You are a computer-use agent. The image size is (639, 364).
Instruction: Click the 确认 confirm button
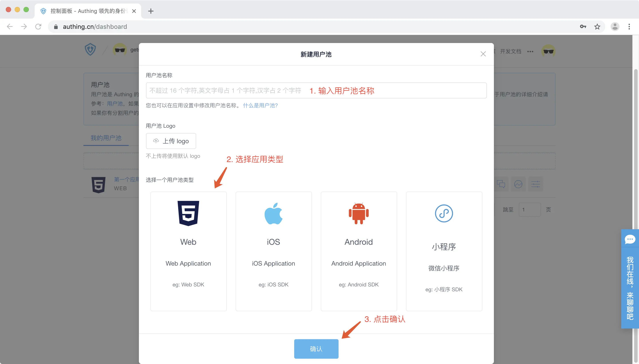click(x=316, y=348)
